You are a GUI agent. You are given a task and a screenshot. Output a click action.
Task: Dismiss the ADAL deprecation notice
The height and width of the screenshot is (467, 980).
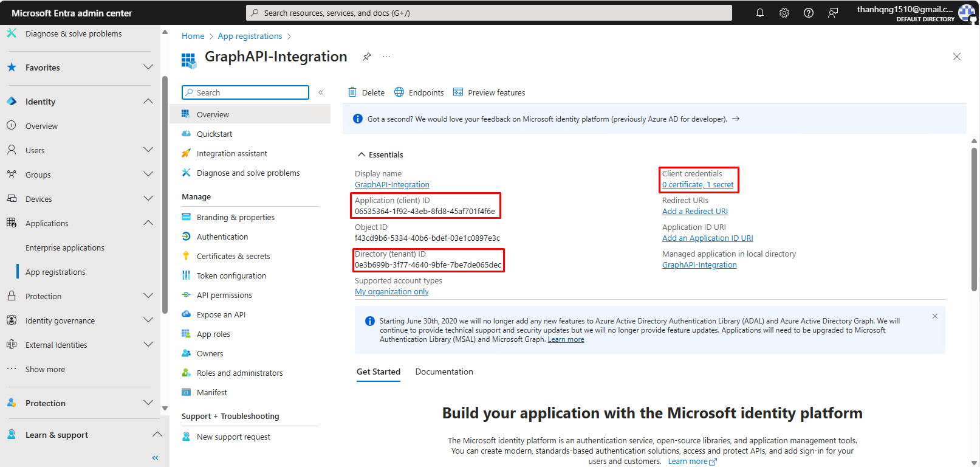coord(935,316)
